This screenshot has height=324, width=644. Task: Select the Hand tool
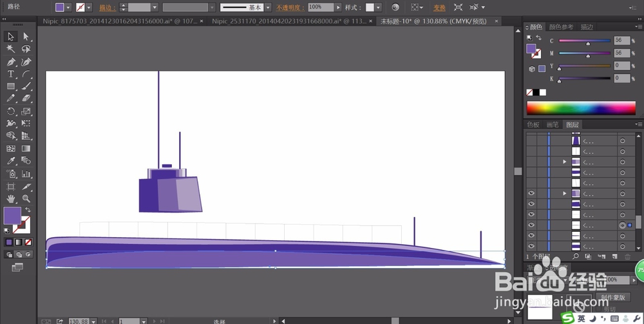[x=11, y=199]
